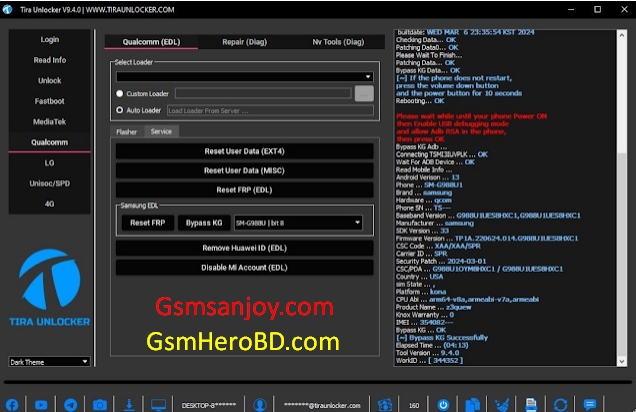Click the computer monitor icon
This screenshot has height=412, width=636.
click(158, 405)
